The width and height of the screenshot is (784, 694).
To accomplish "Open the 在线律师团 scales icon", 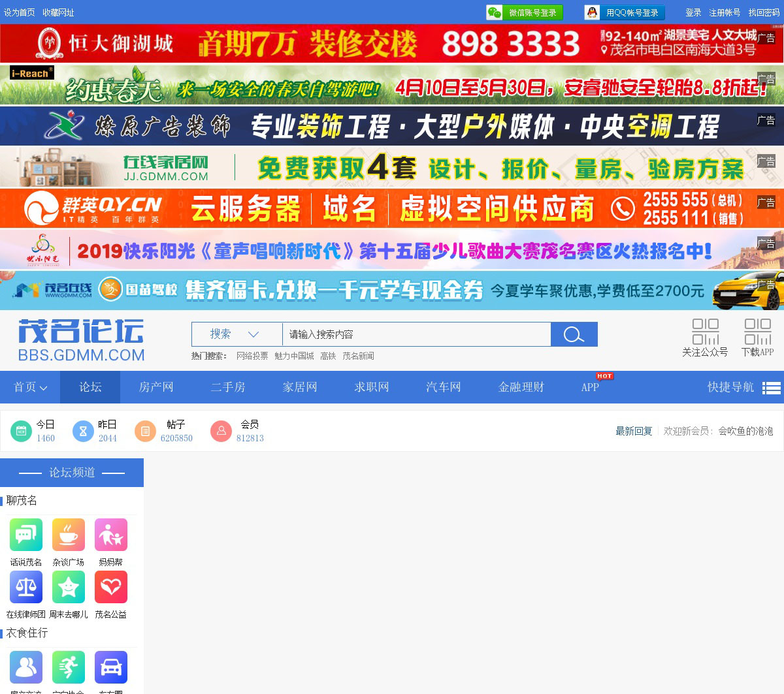I will 26,587.
